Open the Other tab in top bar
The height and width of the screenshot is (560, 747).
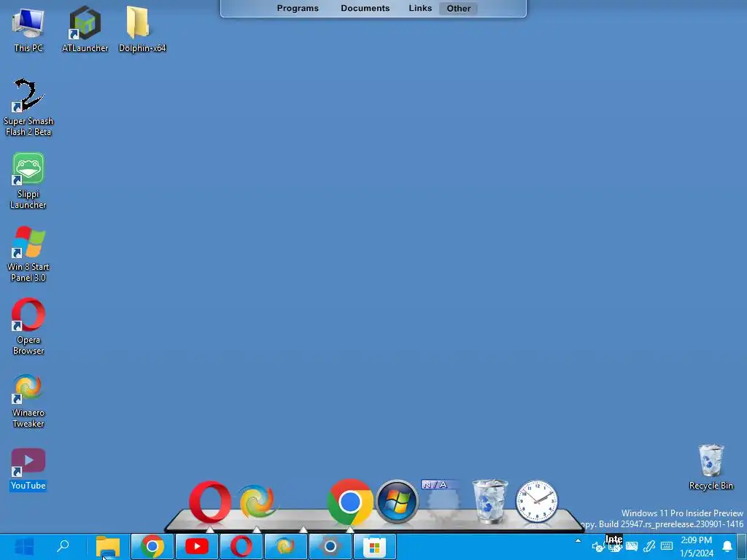click(x=458, y=8)
